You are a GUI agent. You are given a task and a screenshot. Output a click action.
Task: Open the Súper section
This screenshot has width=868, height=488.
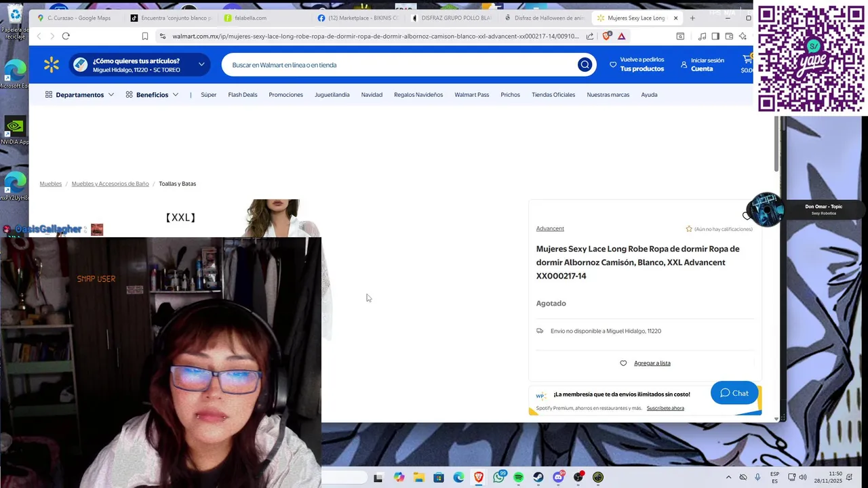click(209, 95)
